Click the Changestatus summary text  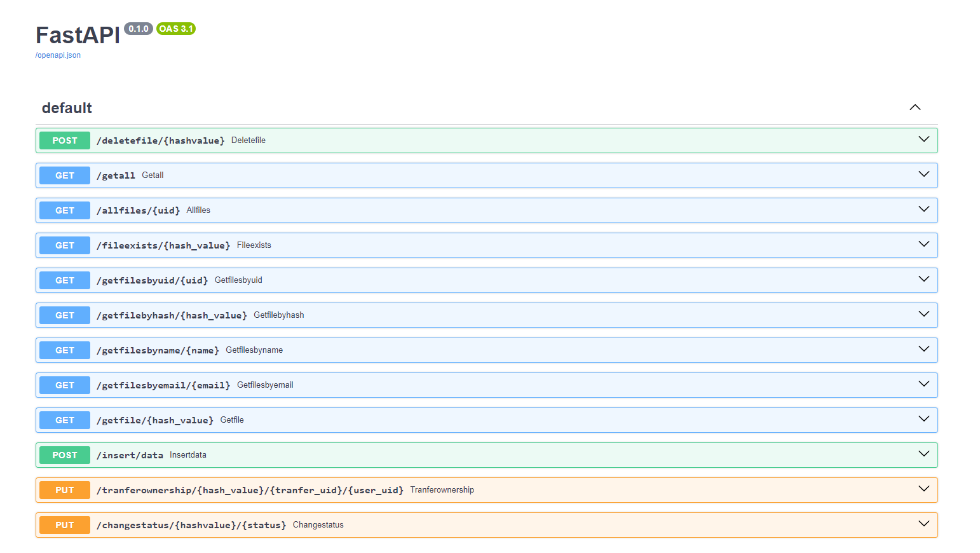point(318,525)
